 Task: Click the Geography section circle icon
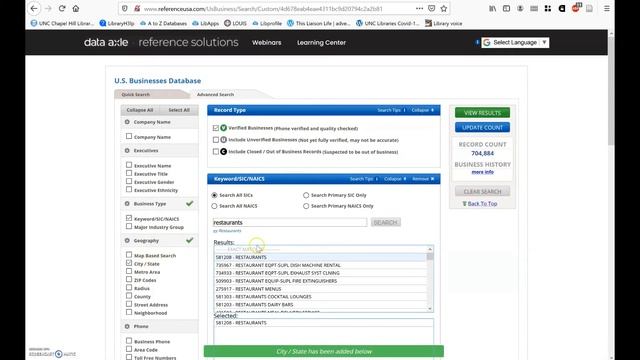tap(127, 241)
